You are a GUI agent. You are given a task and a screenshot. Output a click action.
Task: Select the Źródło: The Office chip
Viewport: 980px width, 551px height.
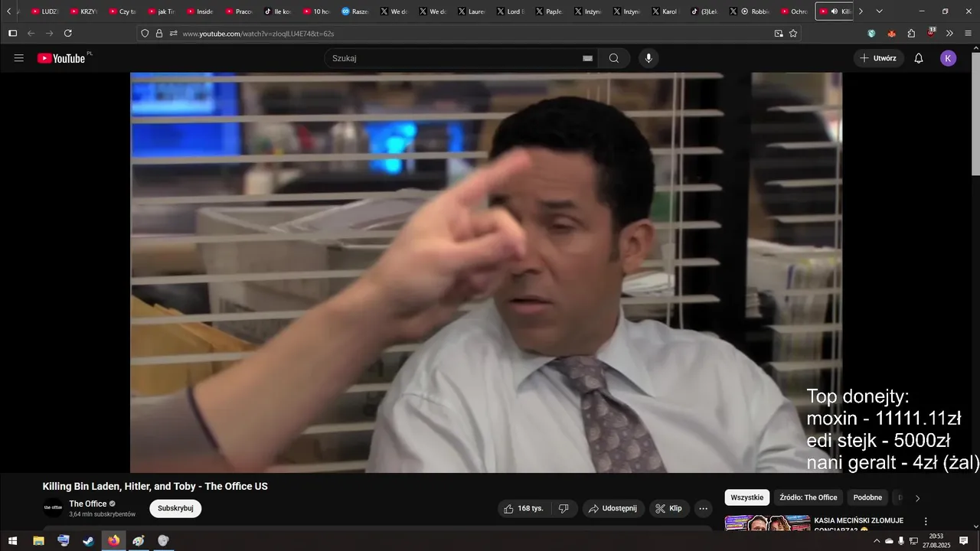808,497
